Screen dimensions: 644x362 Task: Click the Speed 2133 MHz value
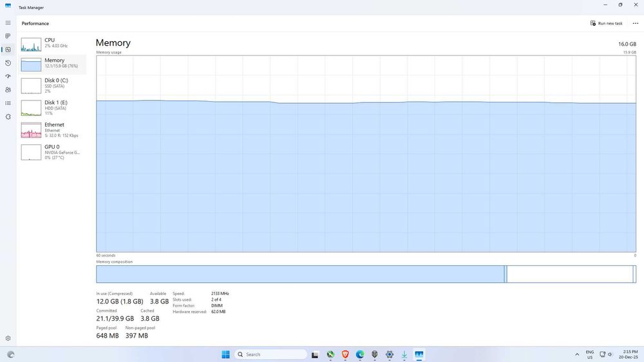pyautogui.click(x=220, y=294)
